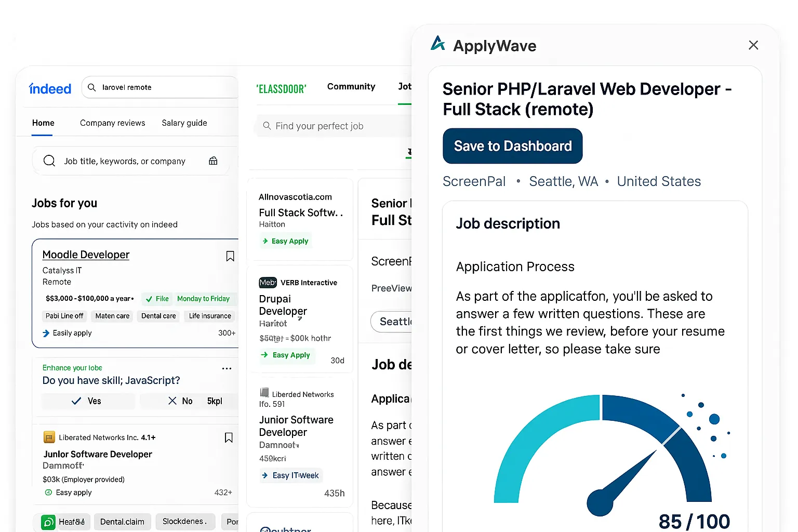Image resolution: width=798 pixels, height=532 pixels.
Task: Select Ves for the JavaScript skill question
Action: click(88, 401)
